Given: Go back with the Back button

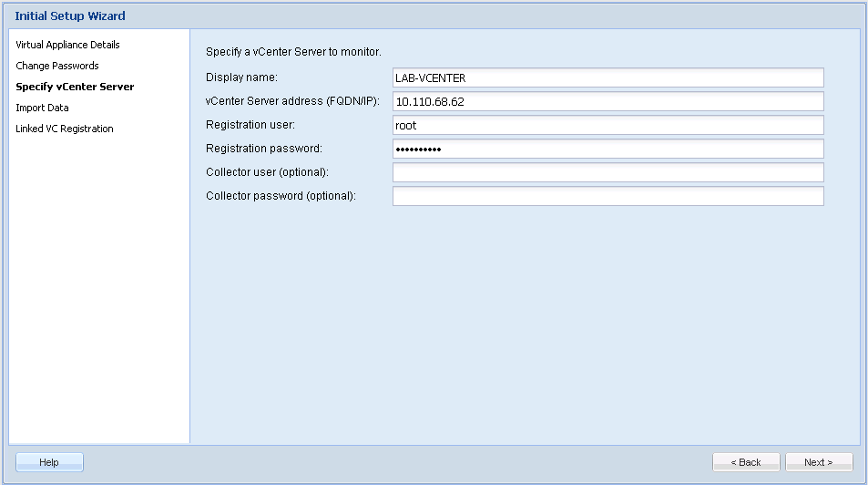Looking at the screenshot, I should 746,462.
